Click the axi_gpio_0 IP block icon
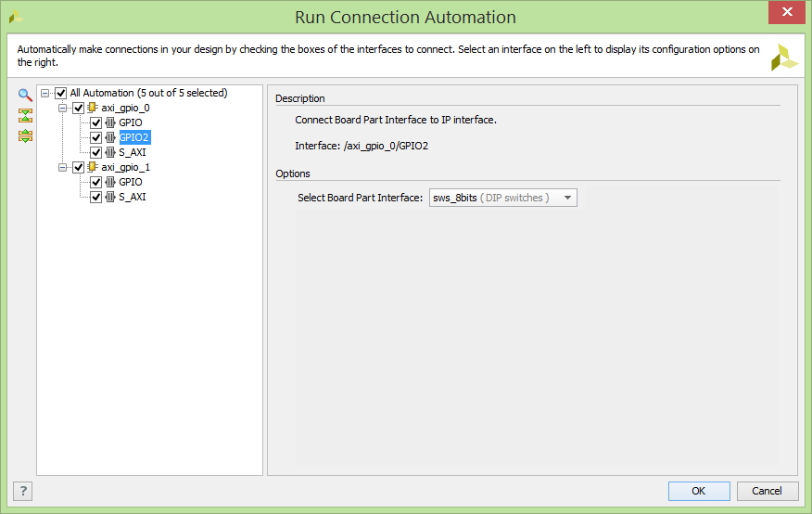The image size is (812, 514). [x=92, y=108]
